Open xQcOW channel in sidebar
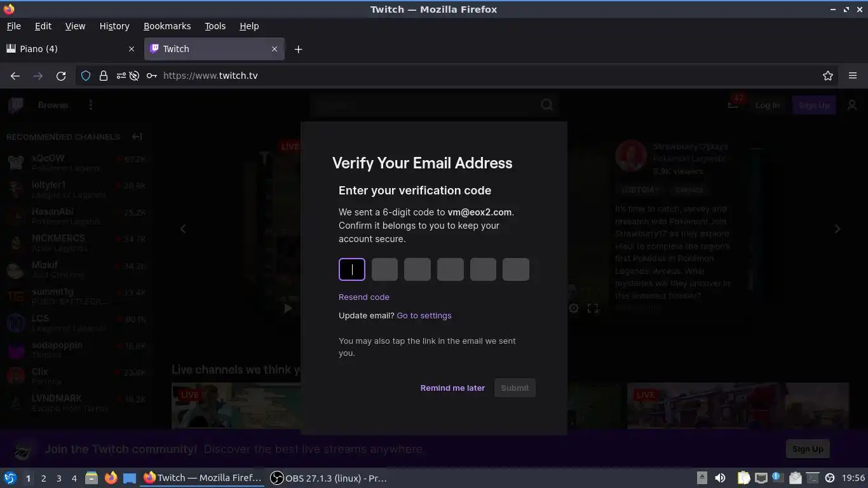The height and width of the screenshot is (488, 868). point(76,163)
